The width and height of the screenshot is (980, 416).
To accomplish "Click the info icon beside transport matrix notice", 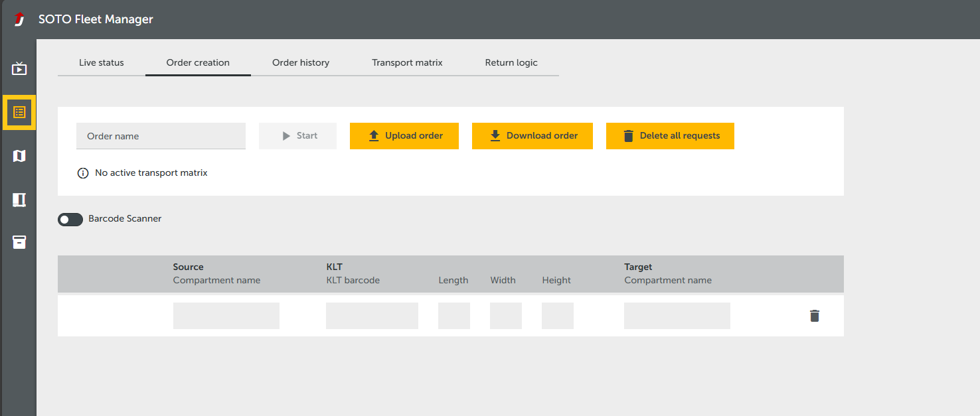I will (x=83, y=173).
